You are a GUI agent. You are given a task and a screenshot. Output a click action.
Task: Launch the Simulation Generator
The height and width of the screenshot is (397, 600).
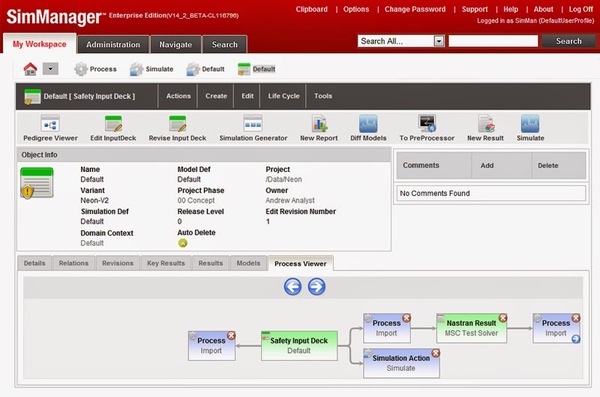point(253,124)
